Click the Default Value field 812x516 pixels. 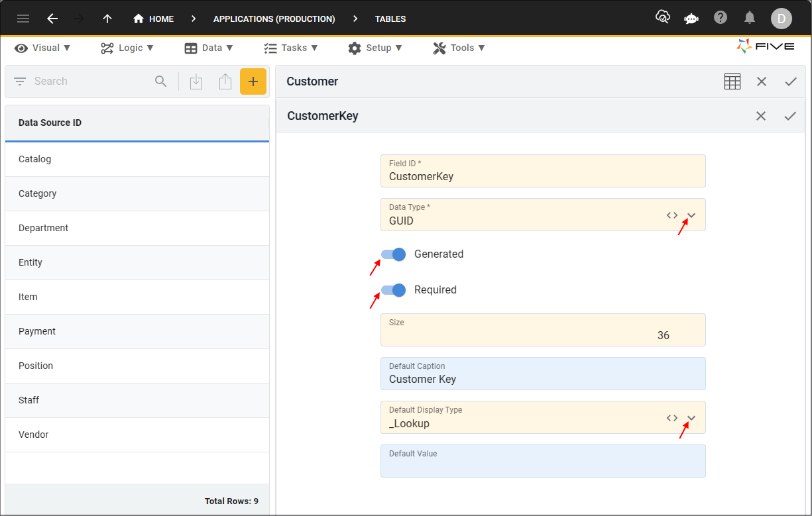point(543,461)
